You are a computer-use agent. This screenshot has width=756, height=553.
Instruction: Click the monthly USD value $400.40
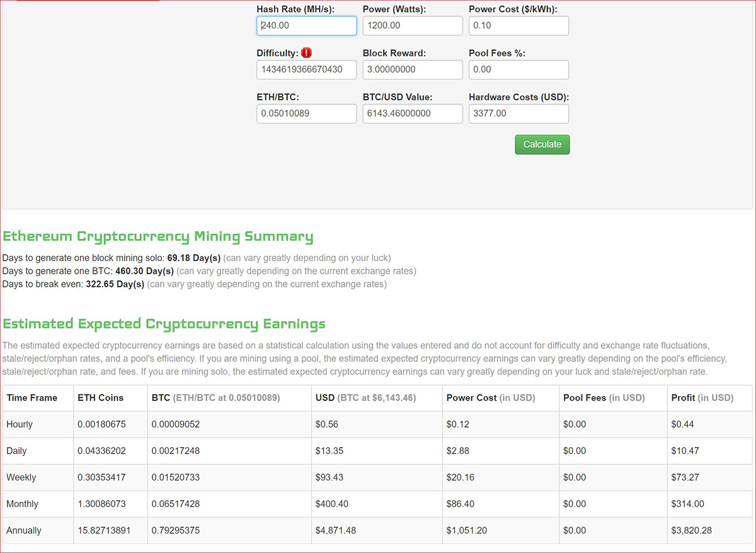tap(332, 504)
